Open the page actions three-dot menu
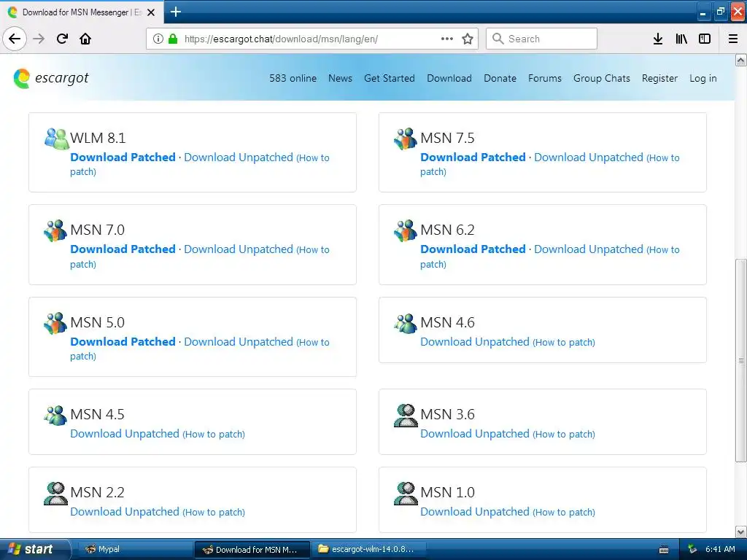 pos(447,39)
